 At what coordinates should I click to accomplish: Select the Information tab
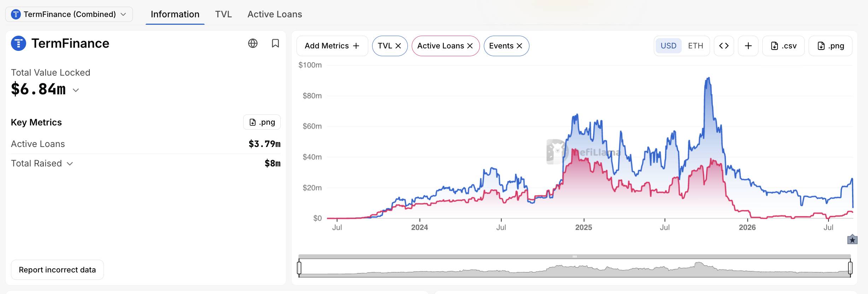[175, 14]
